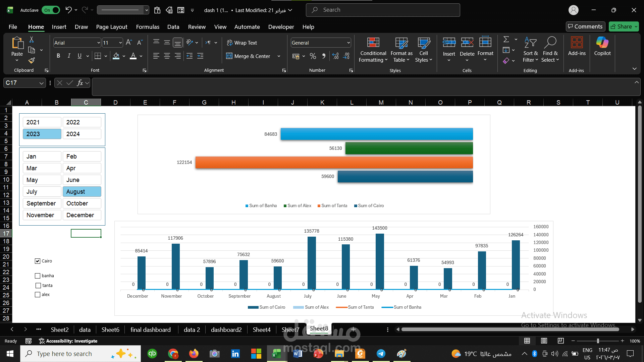This screenshot has width=644, height=362.
Task: Click the Font Color A swatch
Action: point(133,56)
